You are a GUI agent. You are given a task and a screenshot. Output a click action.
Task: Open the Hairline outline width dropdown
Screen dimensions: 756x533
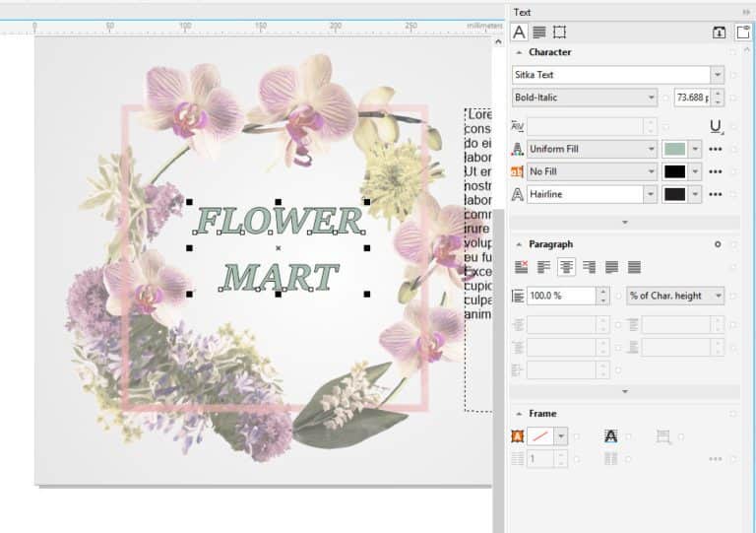pos(651,194)
